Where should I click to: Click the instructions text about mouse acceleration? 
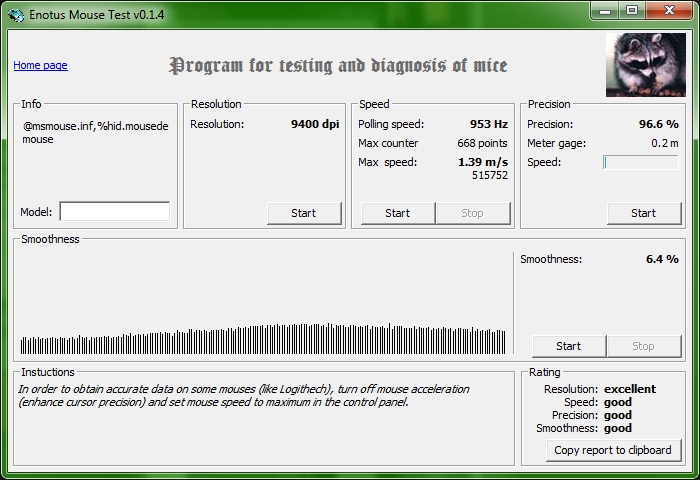pos(244,396)
